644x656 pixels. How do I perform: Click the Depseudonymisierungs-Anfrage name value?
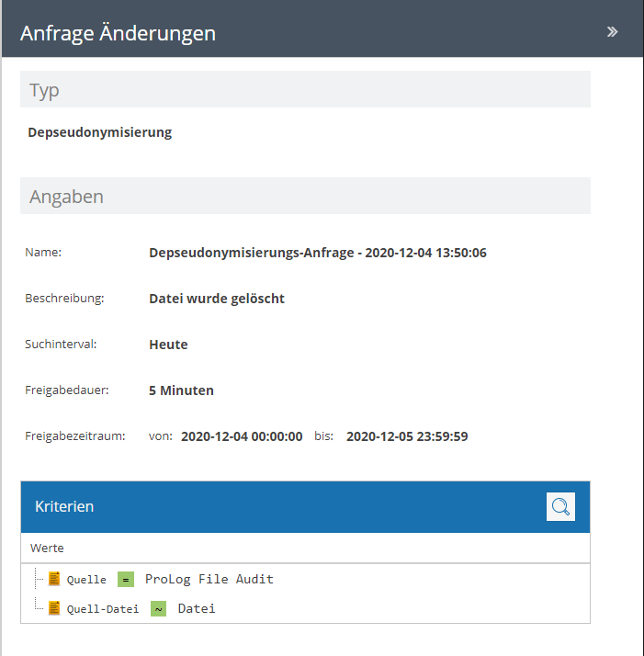317,253
